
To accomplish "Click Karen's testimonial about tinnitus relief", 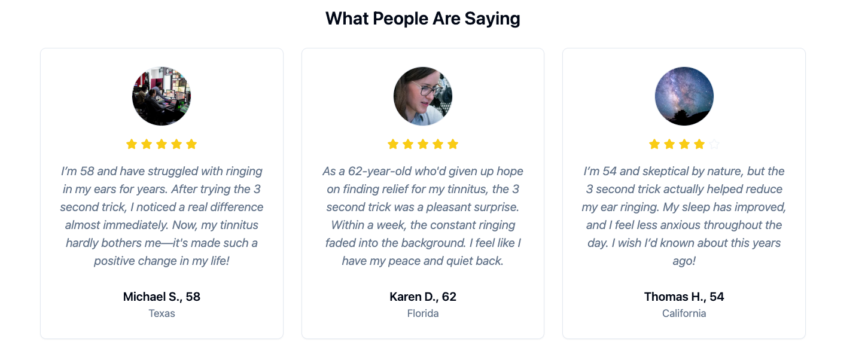I will click(423, 216).
